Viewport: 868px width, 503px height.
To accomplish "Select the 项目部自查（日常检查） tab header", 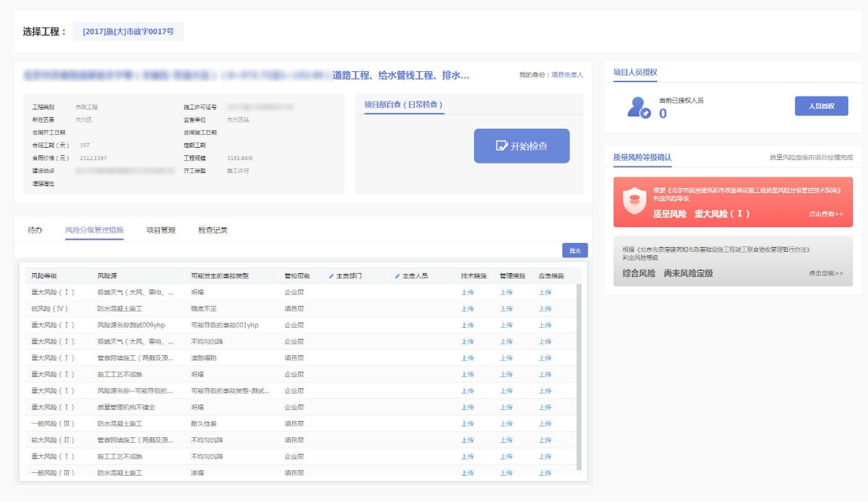I will tap(404, 105).
